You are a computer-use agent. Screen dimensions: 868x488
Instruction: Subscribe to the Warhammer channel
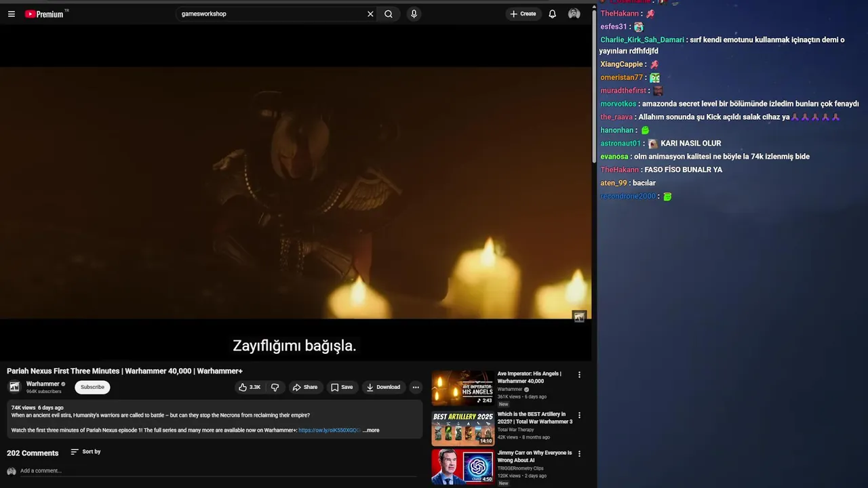92,387
